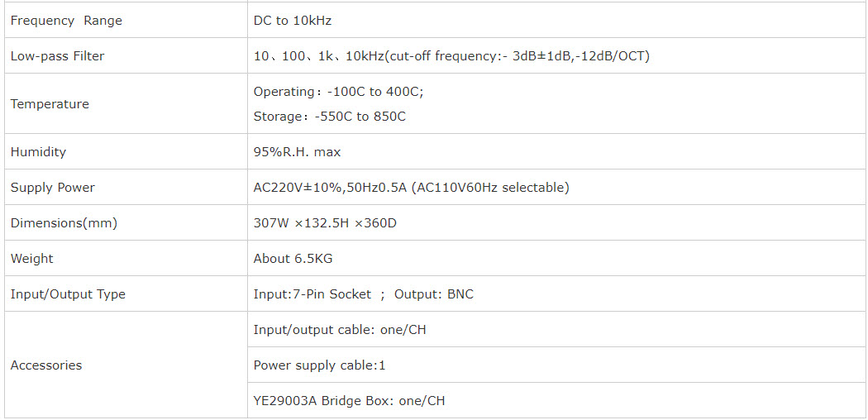
Task: Click the Supply Power label
Action: [x=53, y=188]
